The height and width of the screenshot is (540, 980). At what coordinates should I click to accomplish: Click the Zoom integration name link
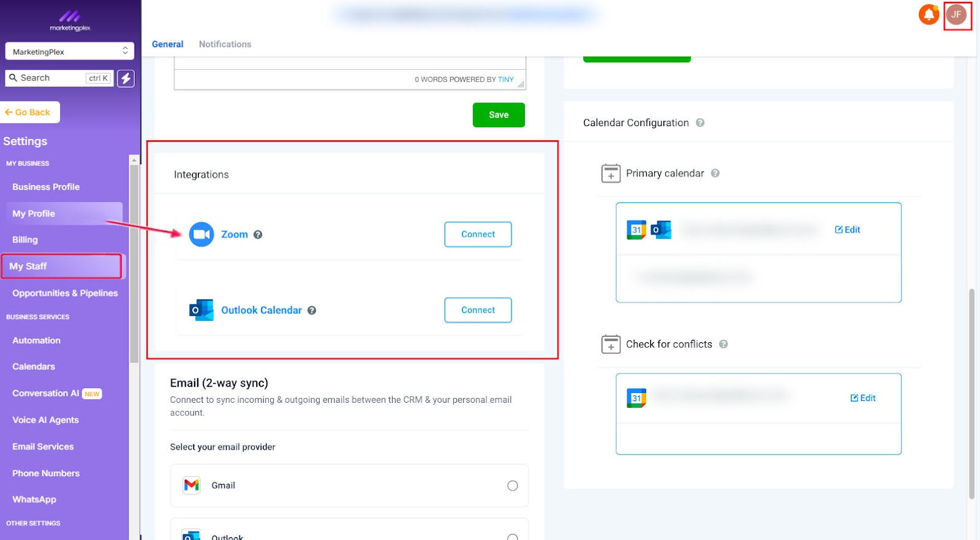235,234
